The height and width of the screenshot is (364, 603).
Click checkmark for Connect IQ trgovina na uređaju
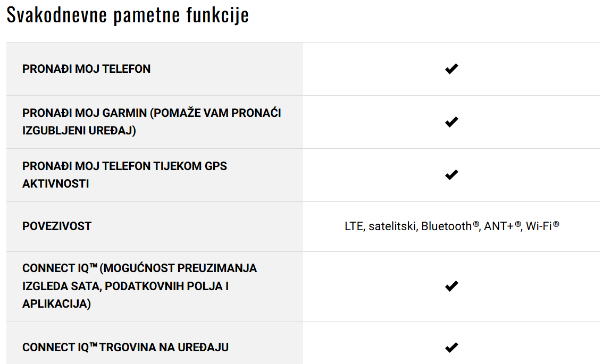[451, 348]
